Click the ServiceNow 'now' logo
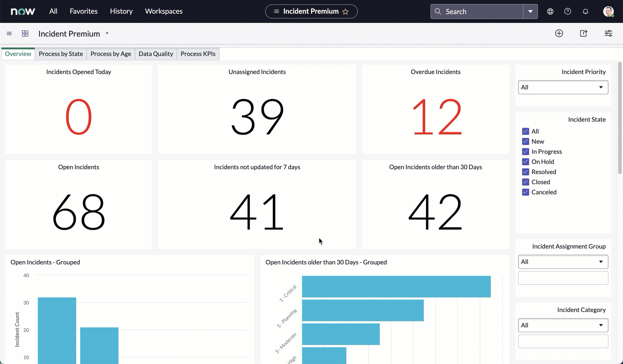Image resolution: width=623 pixels, height=364 pixels. click(x=23, y=11)
